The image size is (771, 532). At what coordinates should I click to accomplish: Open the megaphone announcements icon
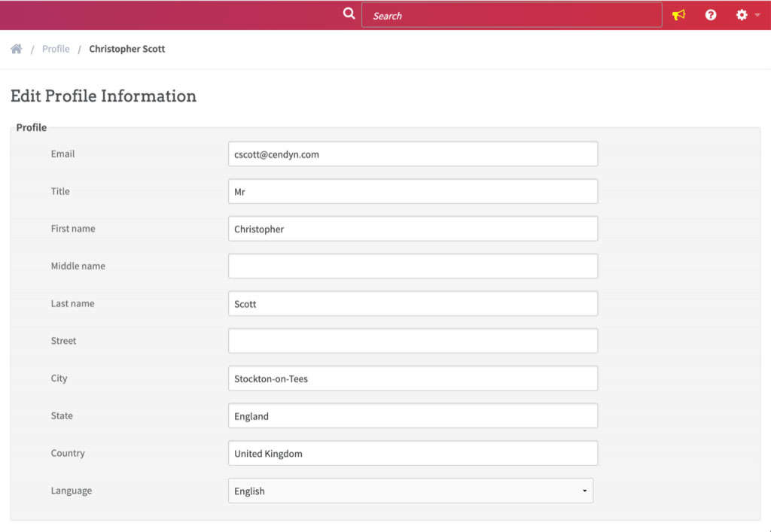coord(678,14)
